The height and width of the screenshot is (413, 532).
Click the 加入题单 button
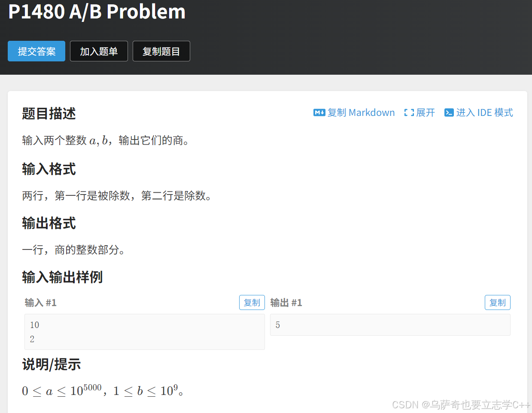click(99, 51)
